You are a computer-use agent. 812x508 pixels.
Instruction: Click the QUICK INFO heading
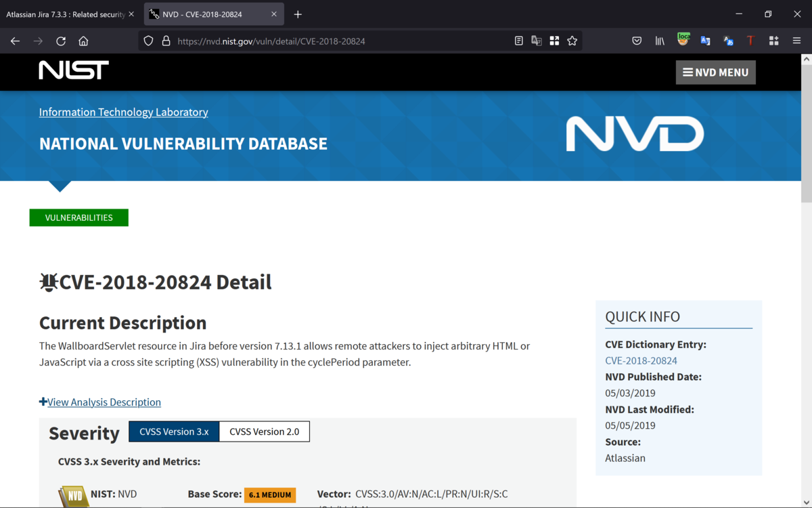point(642,316)
